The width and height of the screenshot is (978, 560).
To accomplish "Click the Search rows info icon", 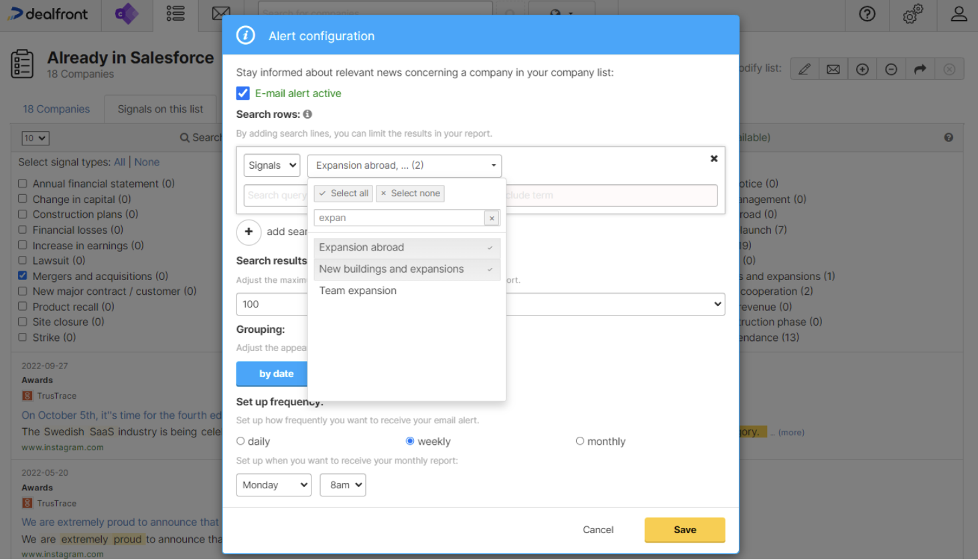I will (307, 114).
